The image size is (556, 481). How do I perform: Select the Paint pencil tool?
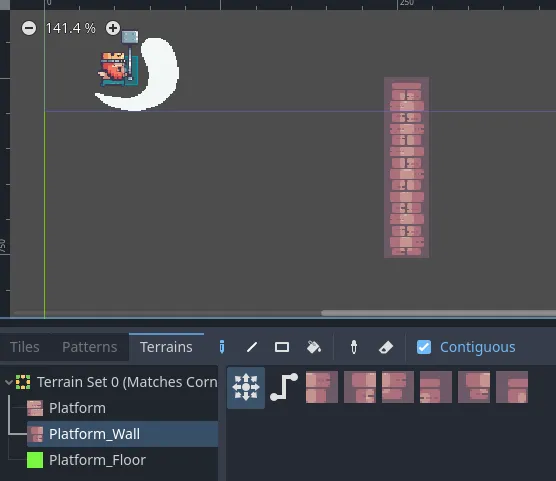222,347
